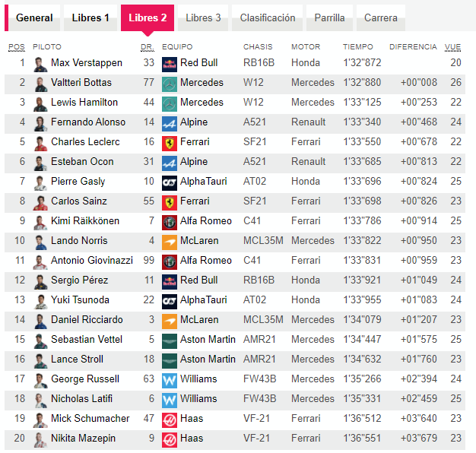
Task: Click Max Verstappen's driver photo
Action: pos(40,65)
